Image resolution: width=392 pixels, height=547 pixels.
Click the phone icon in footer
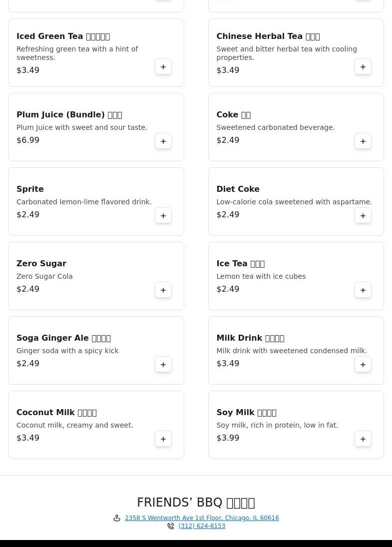(171, 526)
